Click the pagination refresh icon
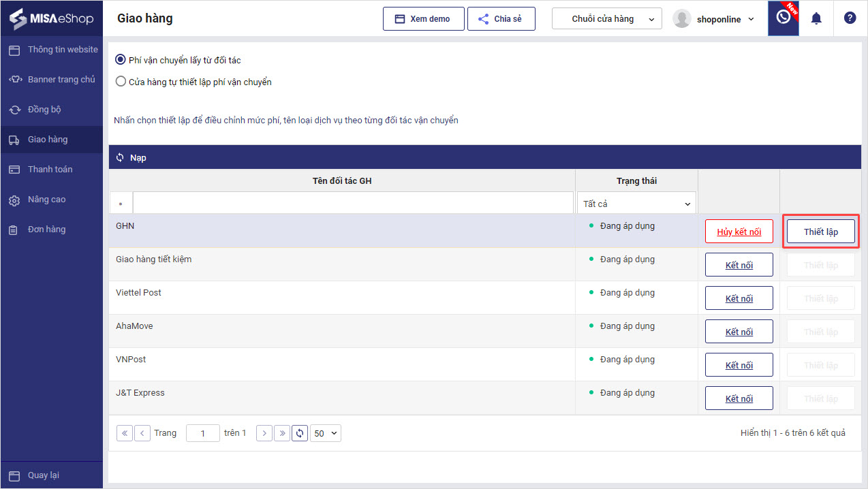 point(300,433)
